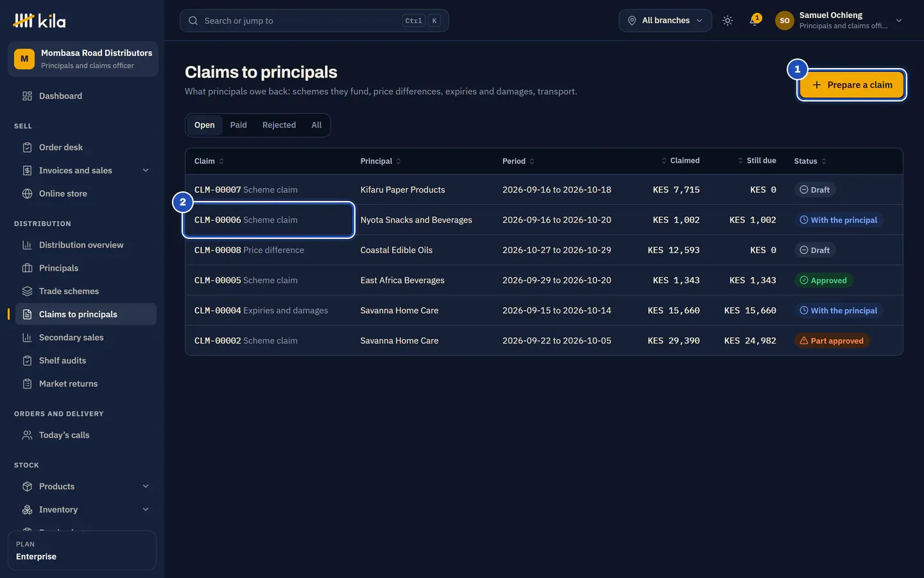Image resolution: width=924 pixels, height=578 pixels.
Task: Toggle the light/dark theme sun icon
Action: [728, 21]
